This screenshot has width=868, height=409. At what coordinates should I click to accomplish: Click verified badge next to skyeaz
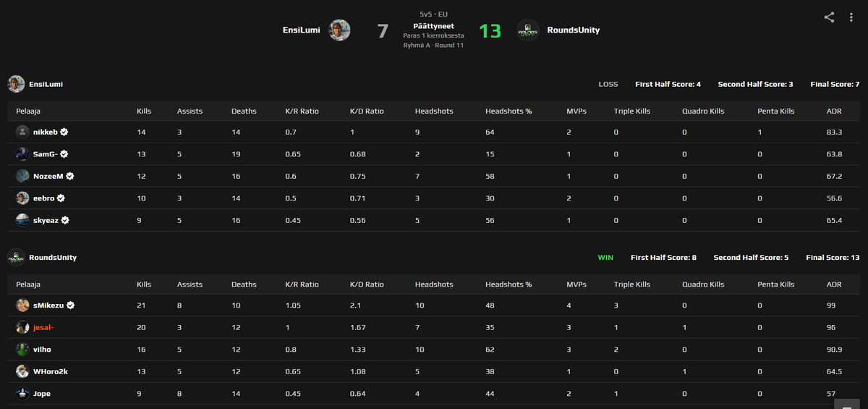click(x=65, y=220)
